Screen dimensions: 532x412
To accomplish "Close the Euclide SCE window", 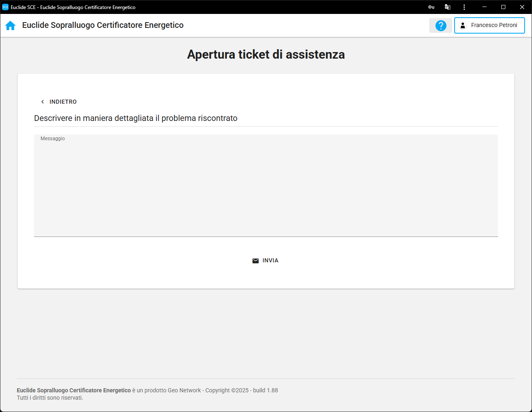I will tap(522, 7).
